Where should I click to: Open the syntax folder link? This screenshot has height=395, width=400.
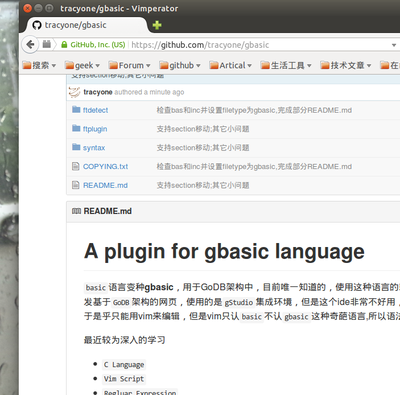click(x=94, y=148)
